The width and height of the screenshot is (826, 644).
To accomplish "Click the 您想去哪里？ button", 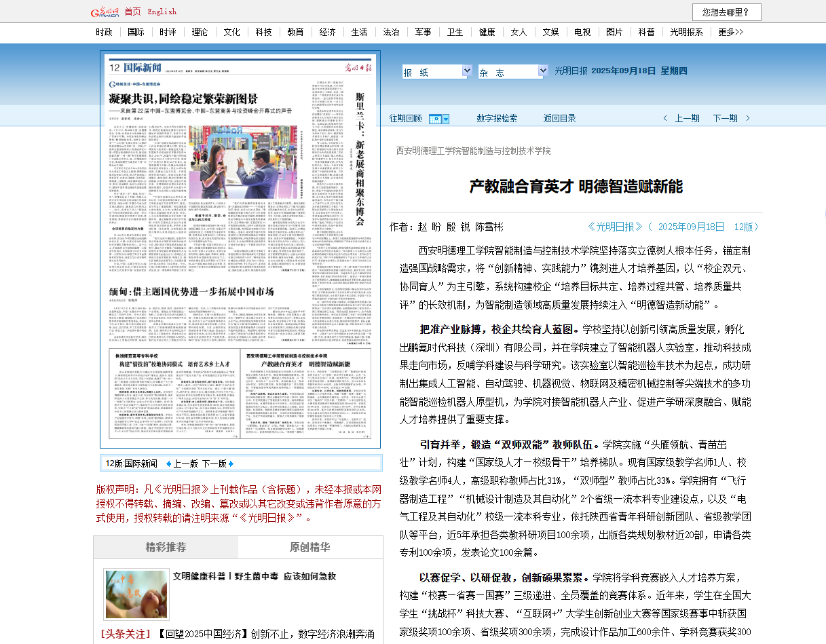I will [726, 12].
